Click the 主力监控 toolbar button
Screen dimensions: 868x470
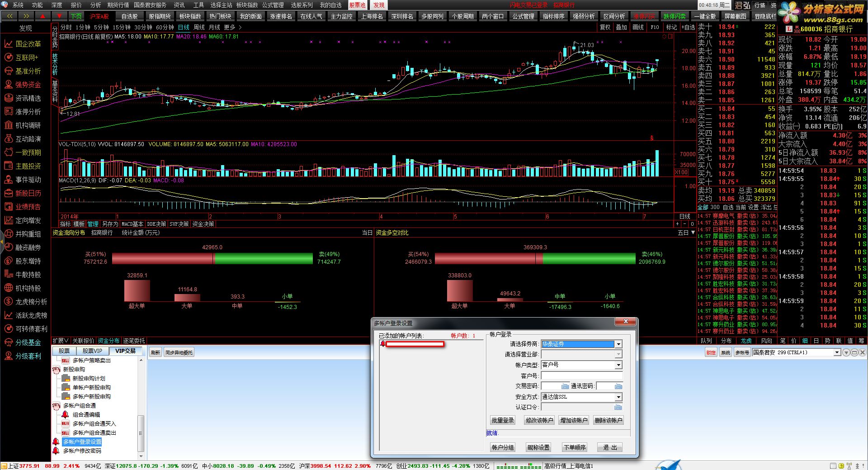tap(341, 16)
